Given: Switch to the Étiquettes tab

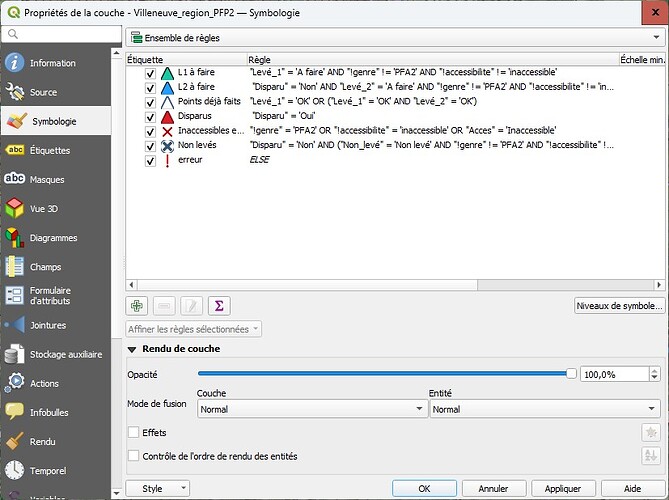Looking at the screenshot, I should click(56, 150).
